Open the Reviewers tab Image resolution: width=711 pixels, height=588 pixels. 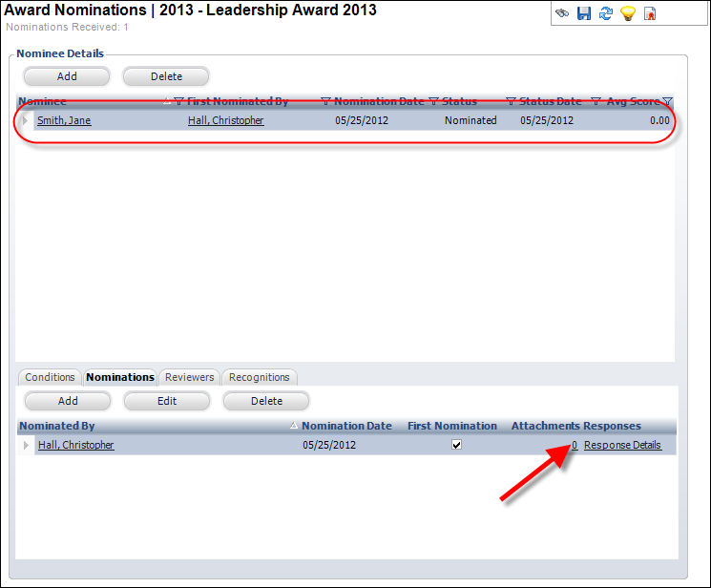pos(190,377)
